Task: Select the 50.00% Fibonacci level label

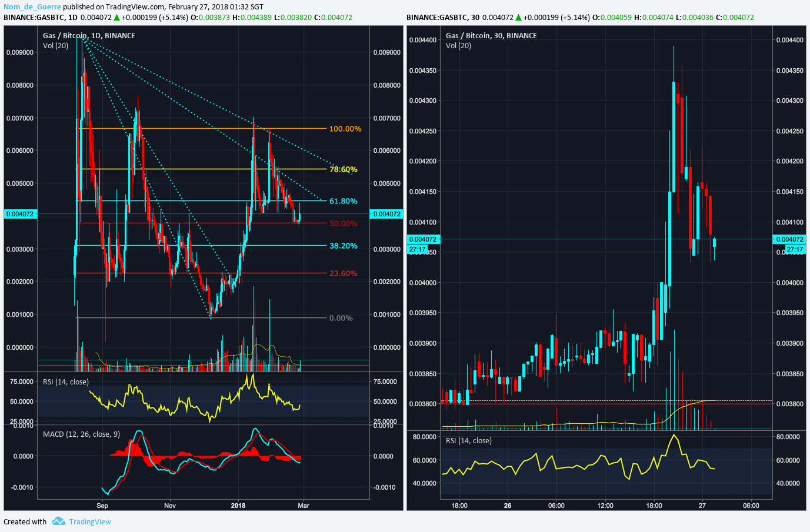Action: click(344, 223)
